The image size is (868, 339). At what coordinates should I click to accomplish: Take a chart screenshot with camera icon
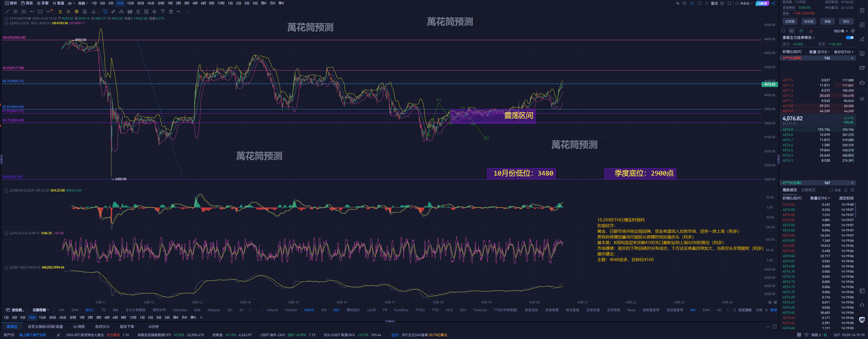point(684,3)
